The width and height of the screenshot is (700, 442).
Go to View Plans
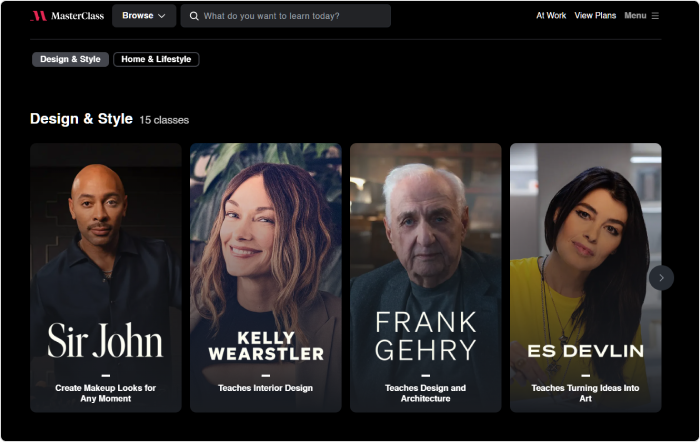595,16
